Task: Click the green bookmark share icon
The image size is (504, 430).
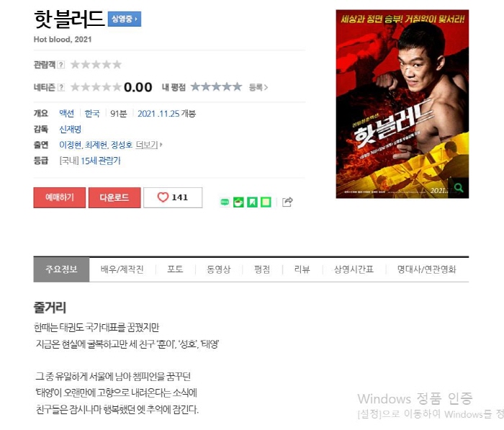Action: pyautogui.click(x=252, y=202)
